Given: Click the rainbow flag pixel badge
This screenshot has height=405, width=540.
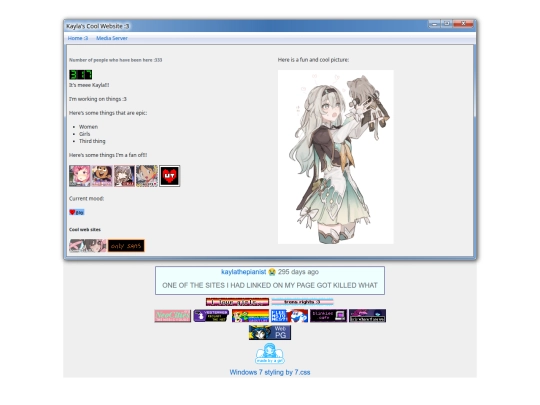Looking at the screenshot, I should click(250, 316).
